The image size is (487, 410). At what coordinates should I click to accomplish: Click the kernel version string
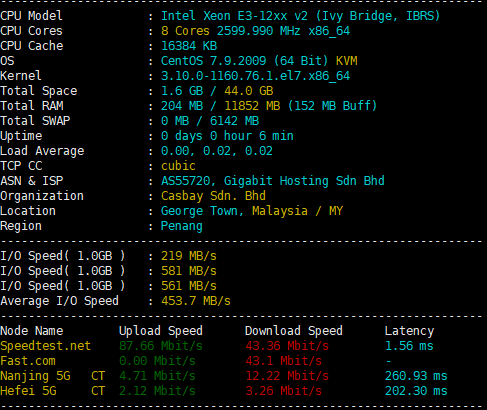(255, 76)
